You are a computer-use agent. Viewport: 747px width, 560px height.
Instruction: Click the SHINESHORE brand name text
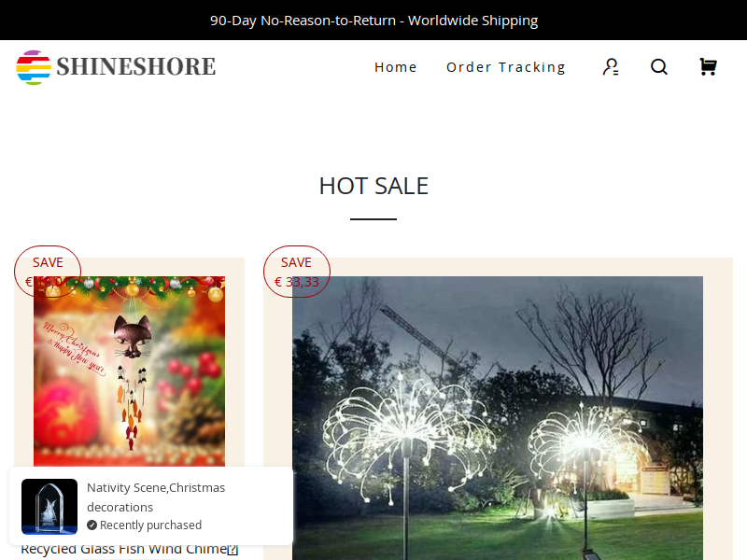tap(136, 66)
